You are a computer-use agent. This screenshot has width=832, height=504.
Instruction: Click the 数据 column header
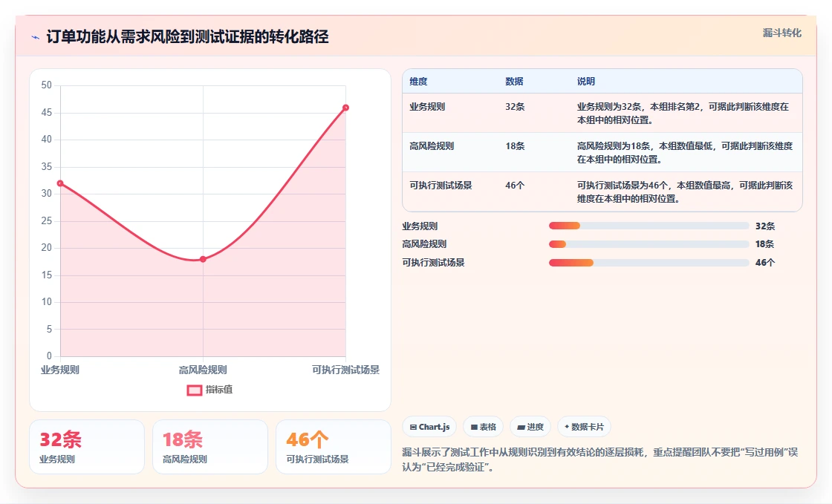coord(514,81)
